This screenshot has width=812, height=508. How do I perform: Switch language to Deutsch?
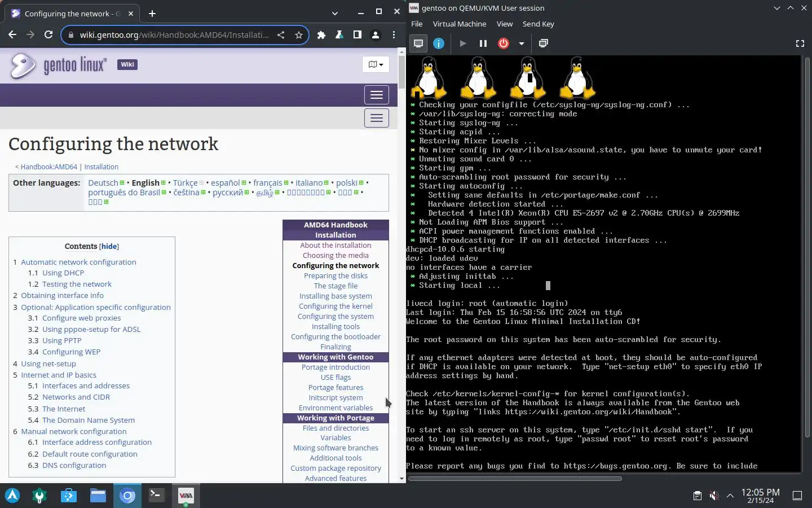click(103, 183)
